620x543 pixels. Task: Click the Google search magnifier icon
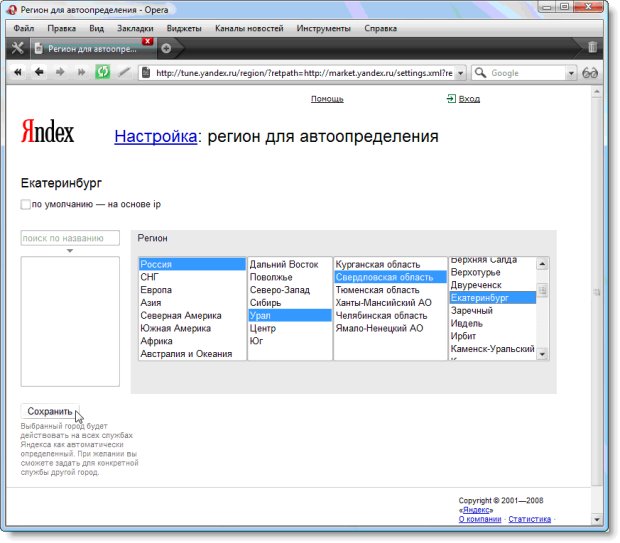[480, 73]
